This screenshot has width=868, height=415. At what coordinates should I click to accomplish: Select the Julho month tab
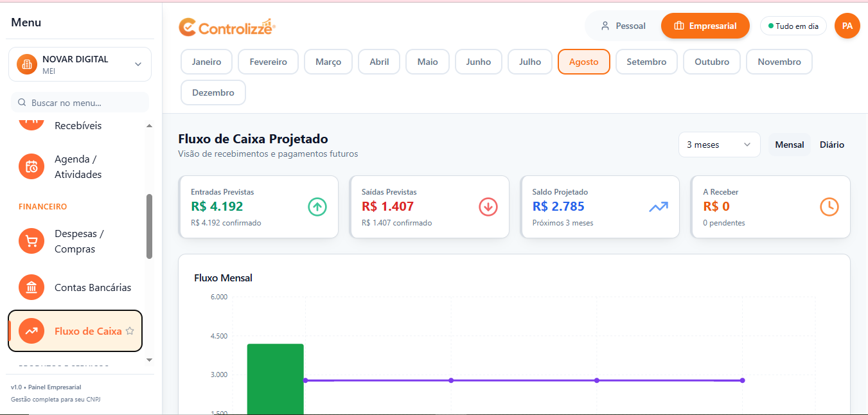530,62
